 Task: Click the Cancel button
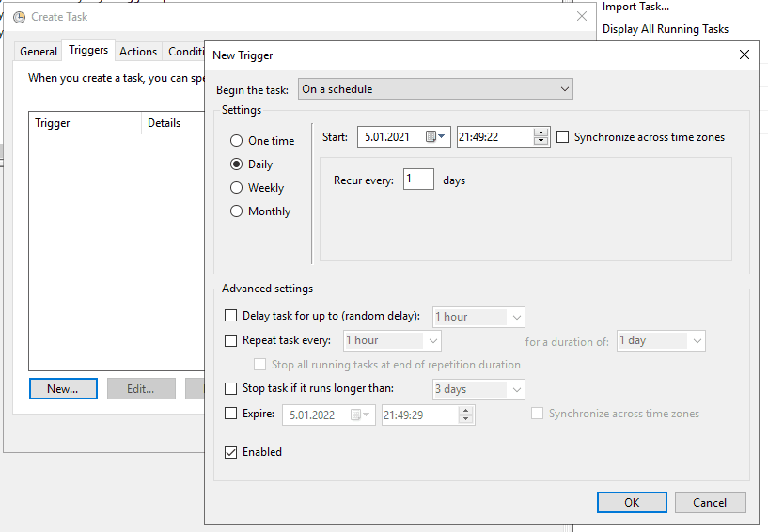click(710, 503)
